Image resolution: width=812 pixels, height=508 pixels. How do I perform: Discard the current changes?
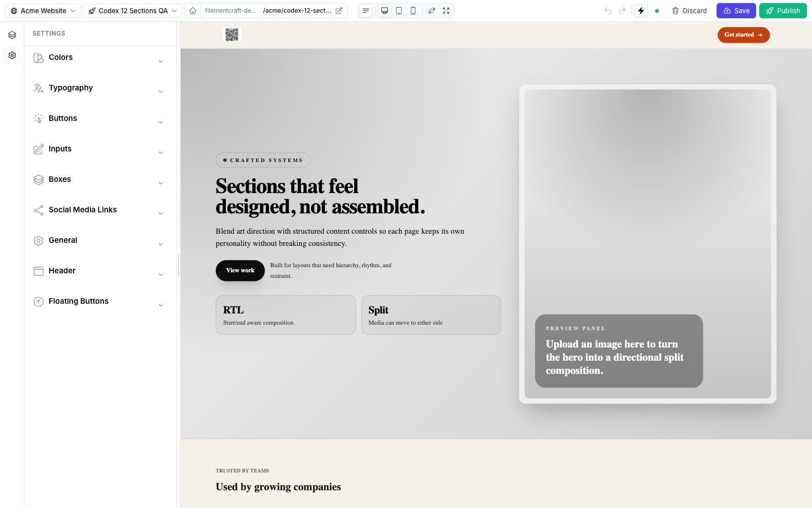(x=689, y=11)
